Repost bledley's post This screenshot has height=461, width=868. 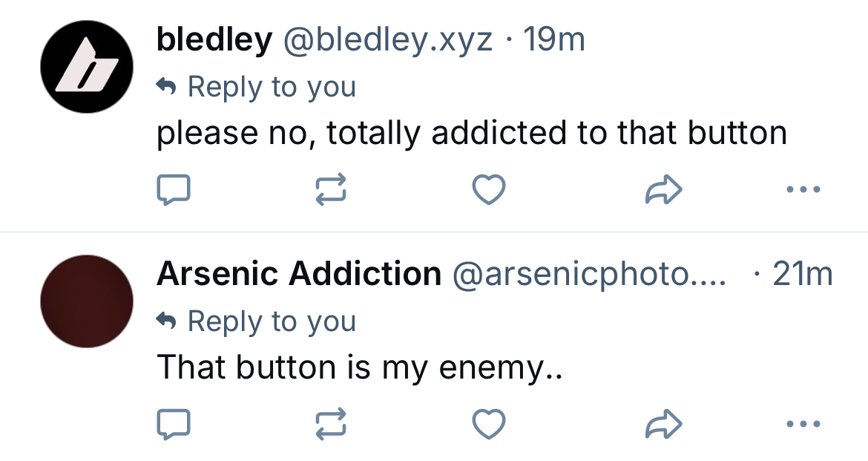(x=331, y=190)
